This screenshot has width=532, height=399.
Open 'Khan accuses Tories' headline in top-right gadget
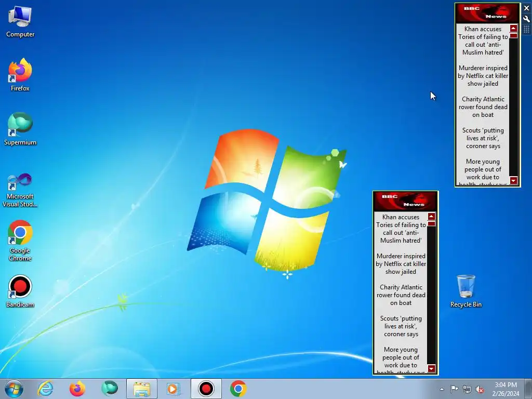click(x=483, y=41)
